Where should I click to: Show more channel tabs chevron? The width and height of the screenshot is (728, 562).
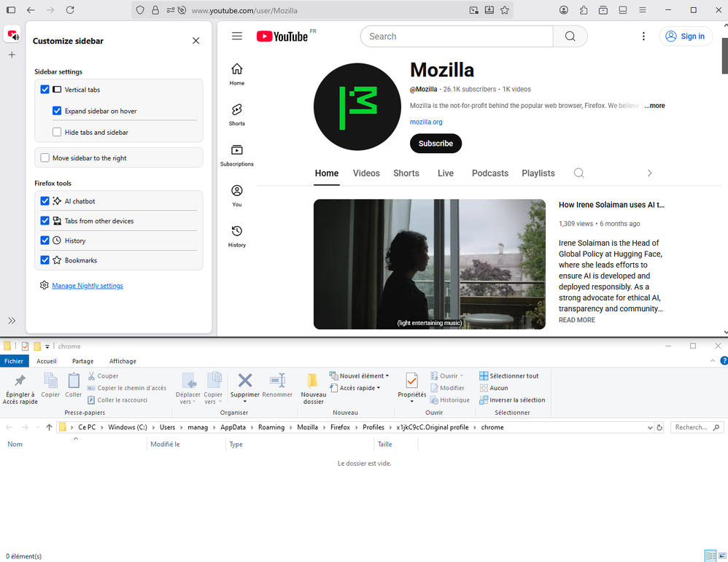[649, 173]
